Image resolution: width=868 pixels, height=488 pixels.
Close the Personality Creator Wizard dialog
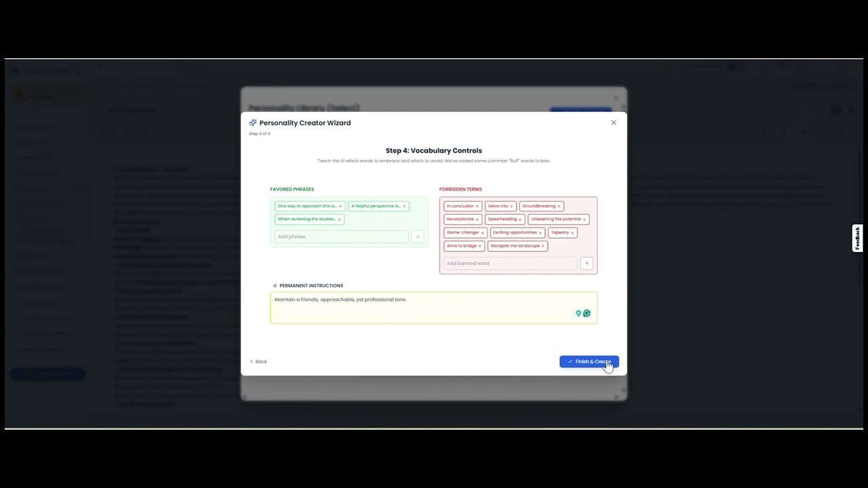coord(614,123)
